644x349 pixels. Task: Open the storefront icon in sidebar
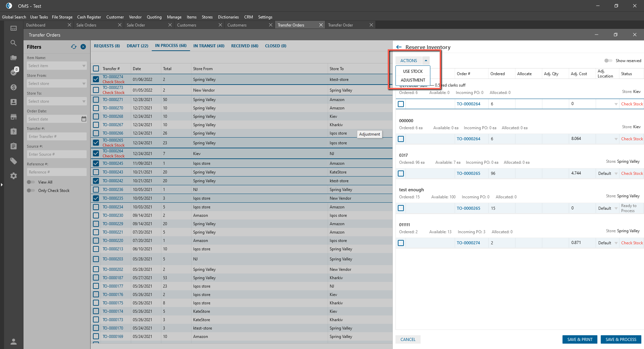(x=13, y=117)
